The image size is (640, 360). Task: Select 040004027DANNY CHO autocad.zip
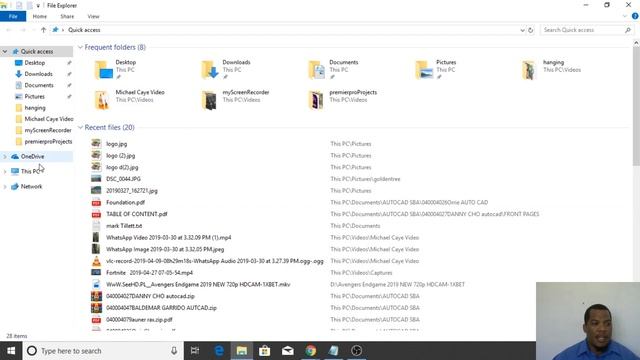tap(150, 296)
